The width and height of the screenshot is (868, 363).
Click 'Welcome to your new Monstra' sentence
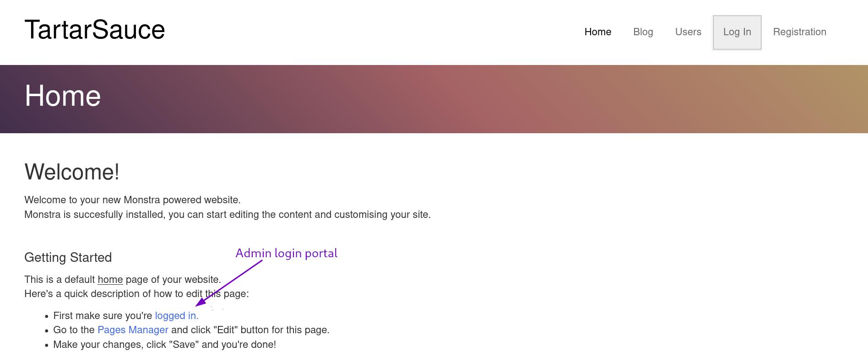[132, 200]
